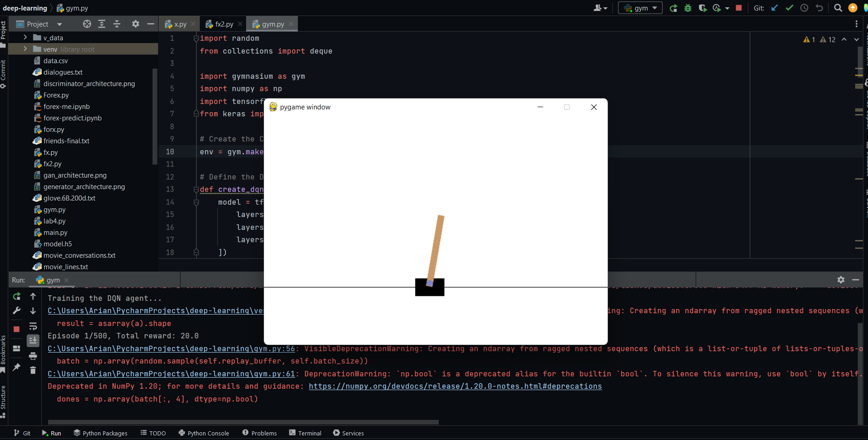Click the print console output icon

[33, 356]
